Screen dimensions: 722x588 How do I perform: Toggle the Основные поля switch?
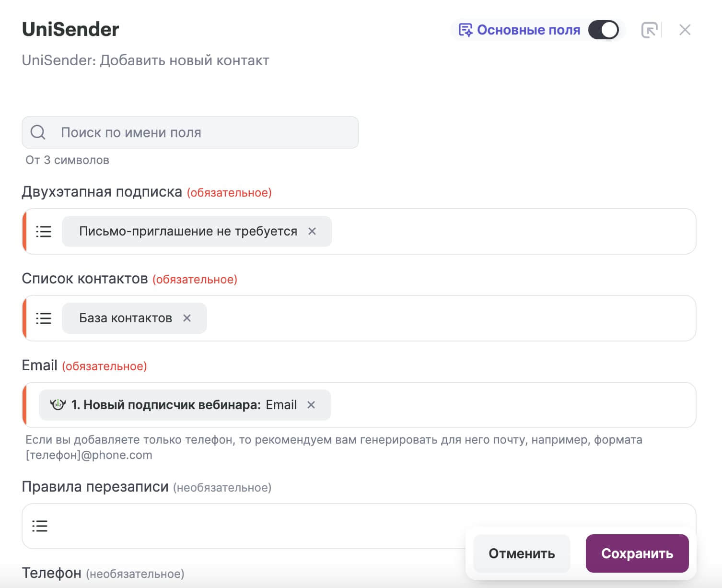point(604,30)
